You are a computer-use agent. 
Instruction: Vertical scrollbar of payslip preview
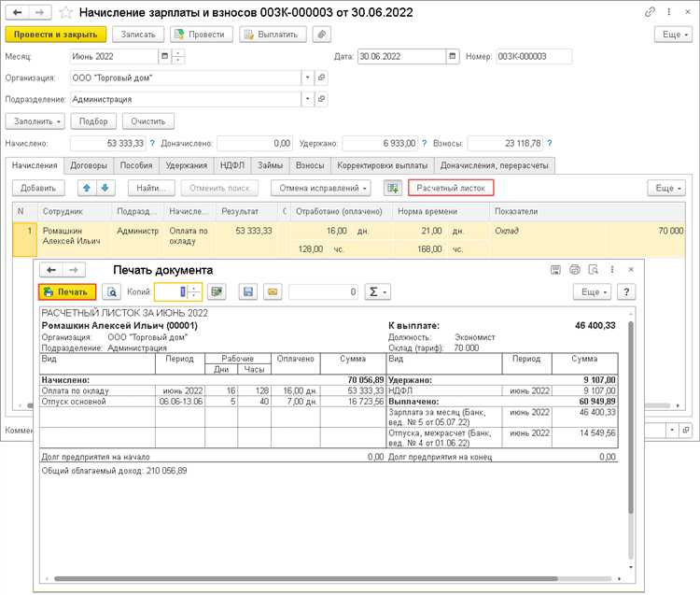pyautogui.click(x=631, y=418)
